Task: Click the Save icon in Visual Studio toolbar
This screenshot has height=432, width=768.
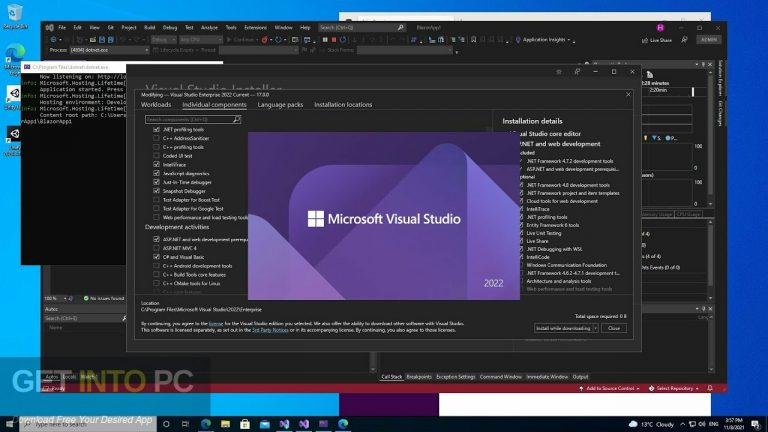Action: click(x=102, y=40)
